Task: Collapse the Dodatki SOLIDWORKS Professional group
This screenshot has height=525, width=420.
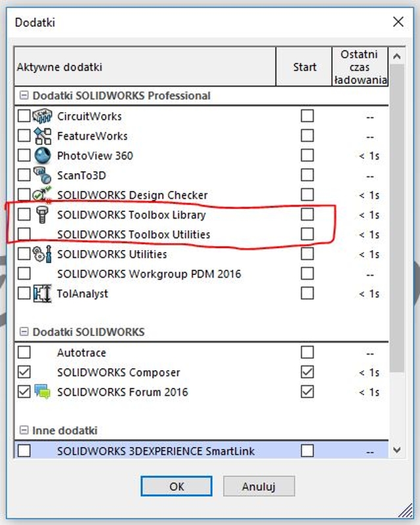Action: pos(24,95)
